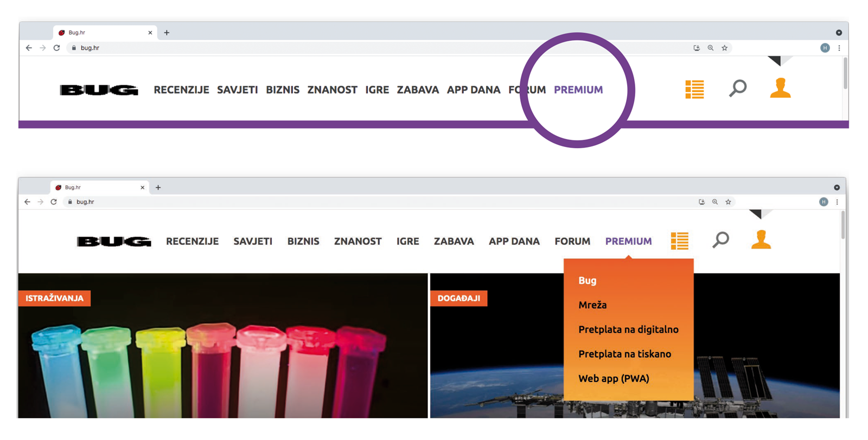Click the ISTRAŽIVANJA category label

point(54,298)
